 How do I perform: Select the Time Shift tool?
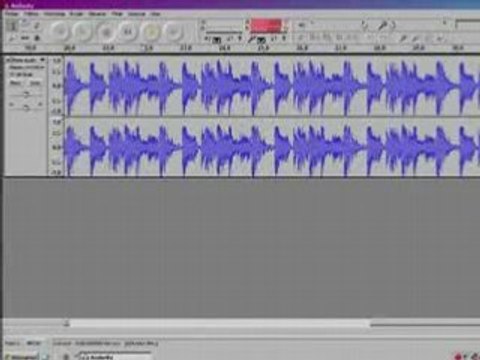[25, 38]
